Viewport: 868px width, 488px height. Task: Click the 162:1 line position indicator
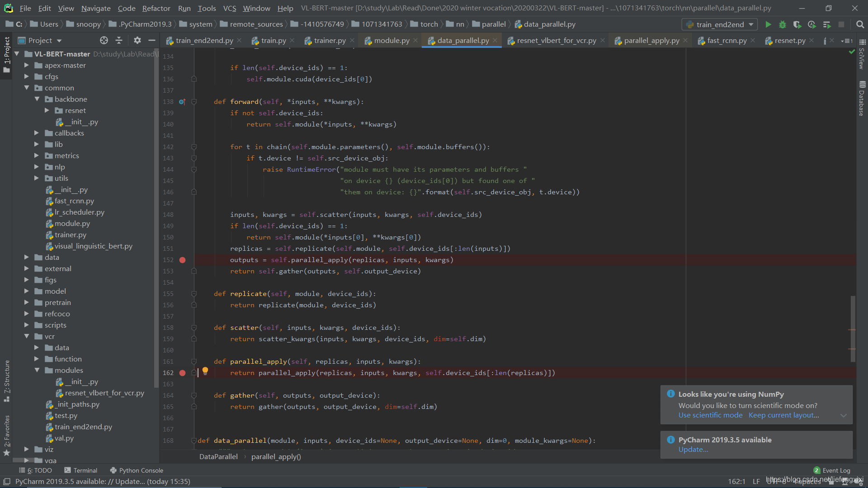(x=736, y=482)
